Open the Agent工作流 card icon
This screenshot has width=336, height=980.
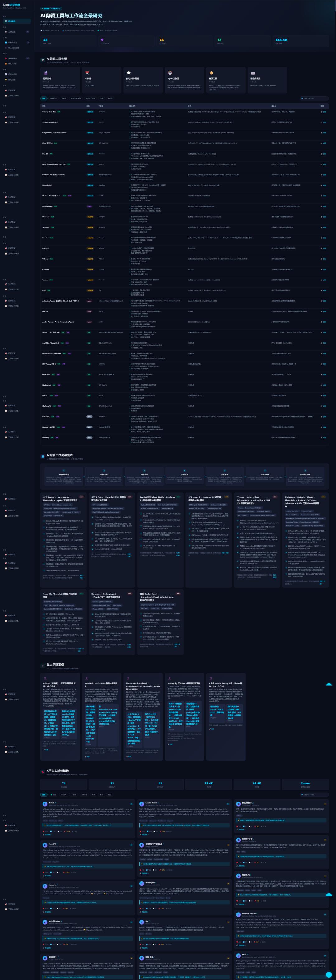pos(170,73)
